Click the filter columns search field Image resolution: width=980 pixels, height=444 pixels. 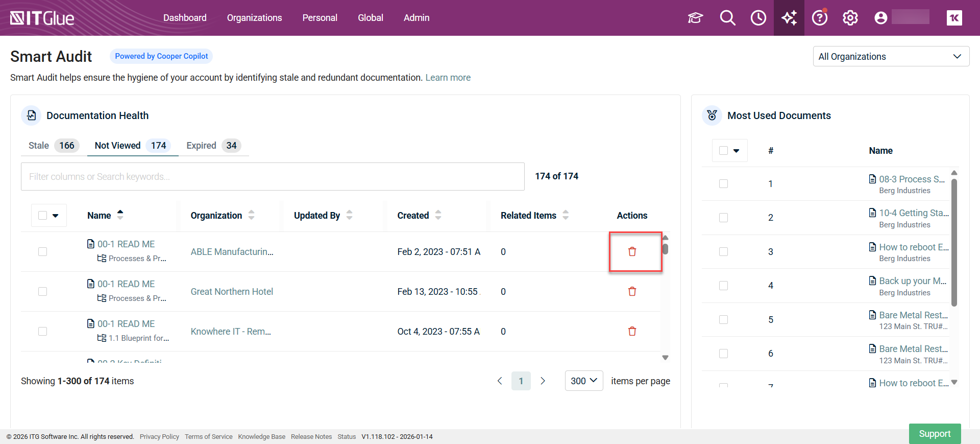[272, 176]
